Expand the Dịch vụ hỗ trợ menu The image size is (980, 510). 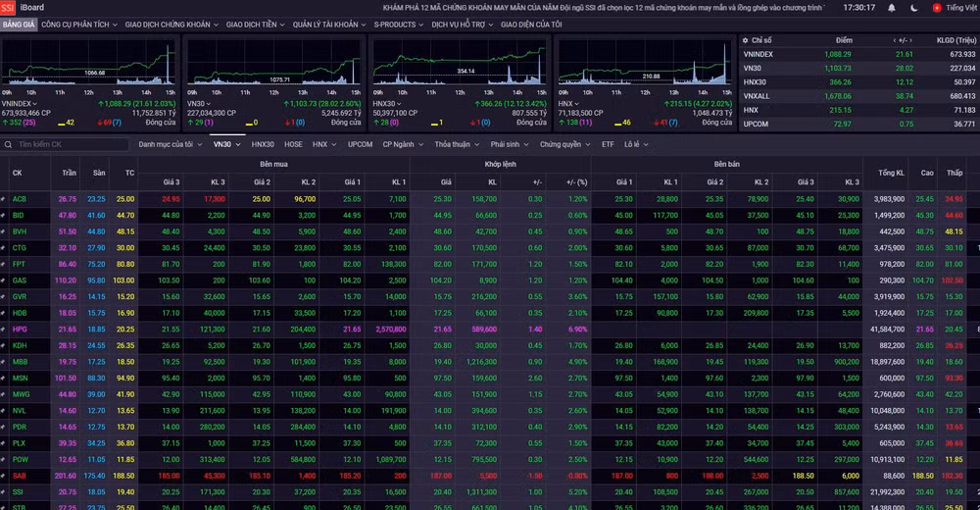tap(462, 25)
